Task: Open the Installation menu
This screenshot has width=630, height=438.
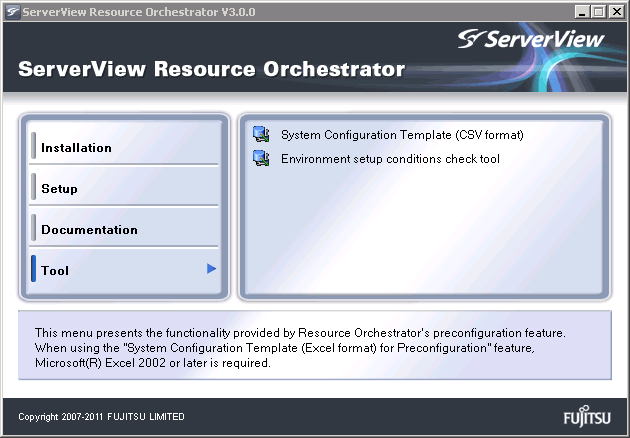Action: pyautogui.click(x=124, y=147)
